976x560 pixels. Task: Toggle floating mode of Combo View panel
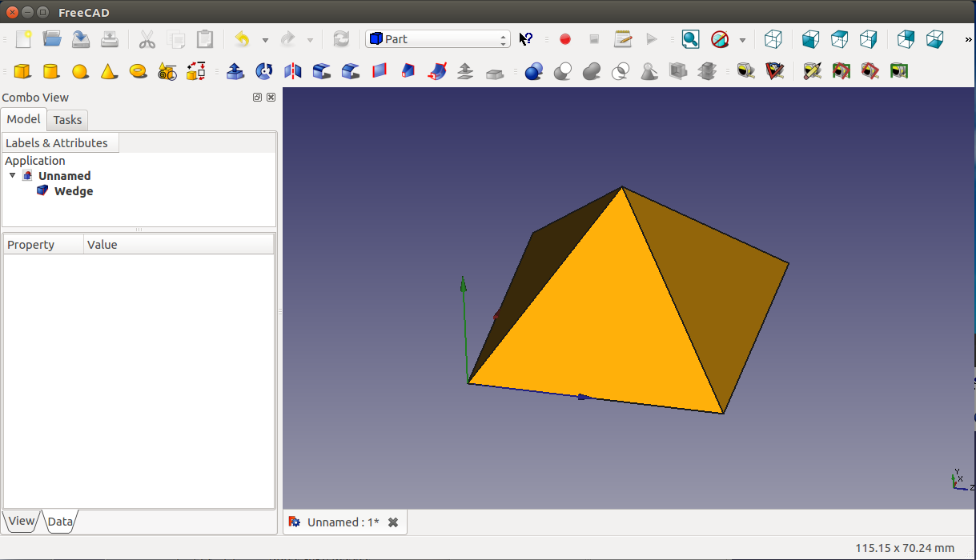point(257,98)
